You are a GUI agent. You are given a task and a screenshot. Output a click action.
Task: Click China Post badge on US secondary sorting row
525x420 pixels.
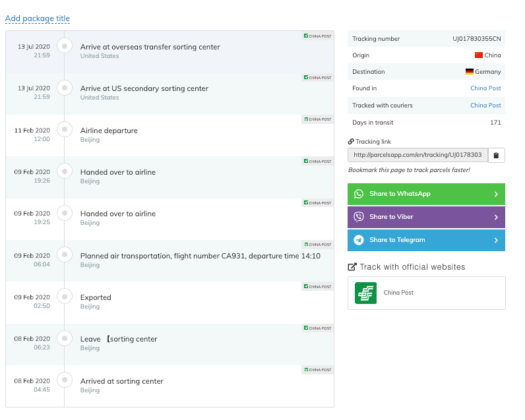317,78
